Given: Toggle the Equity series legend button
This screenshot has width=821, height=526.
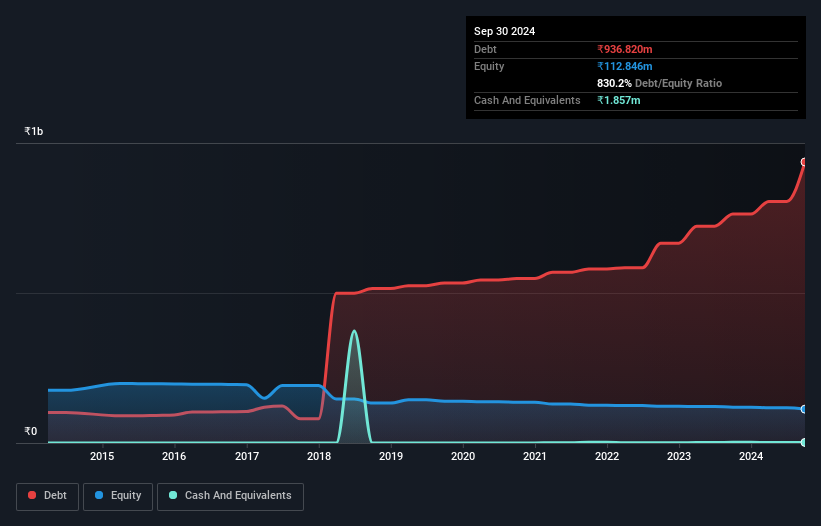Looking at the screenshot, I should click(118, 496).
